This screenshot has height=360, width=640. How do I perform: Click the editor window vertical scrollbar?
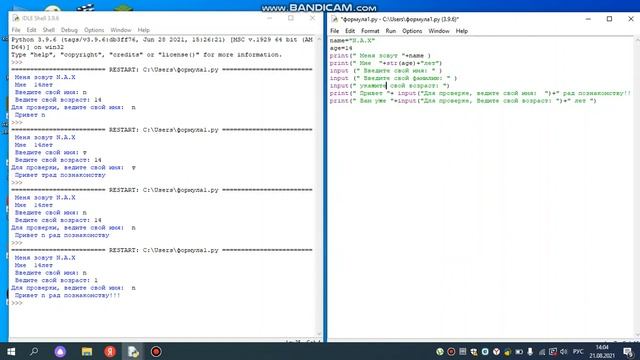point(637,187)
